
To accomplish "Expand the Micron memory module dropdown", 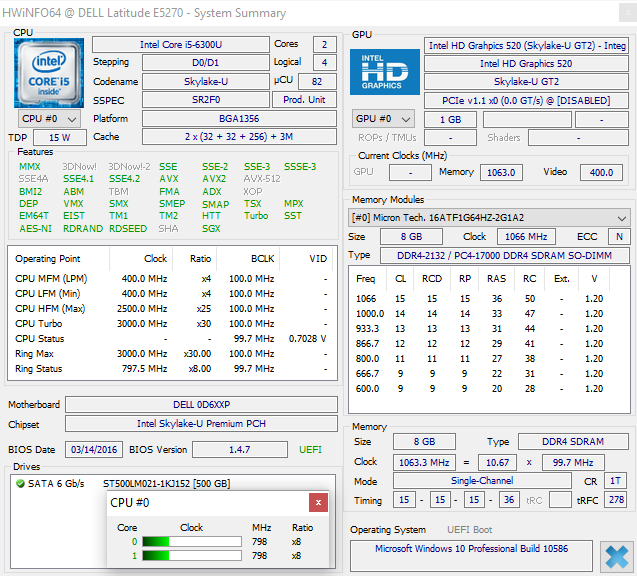I will tap(489, 218).
